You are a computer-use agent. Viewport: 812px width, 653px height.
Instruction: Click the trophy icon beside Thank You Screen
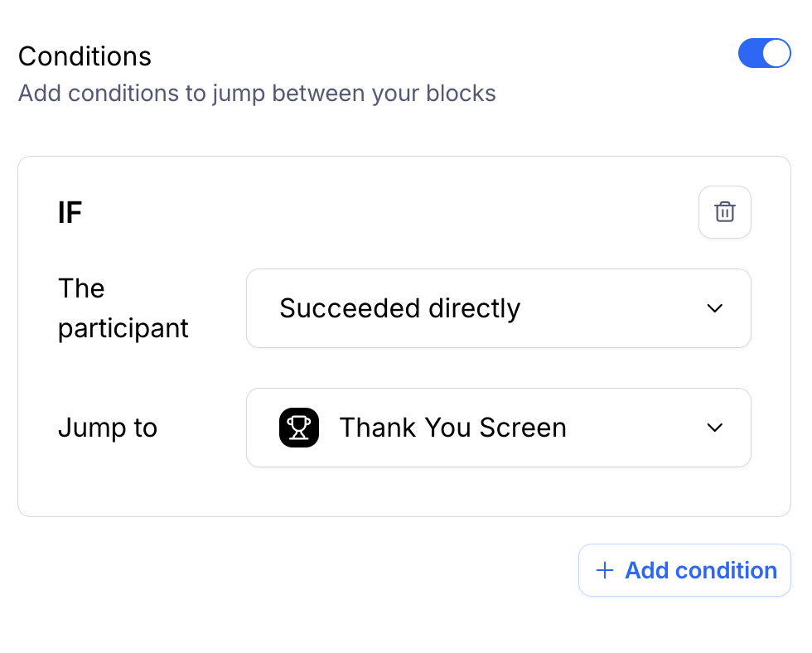(299, 428)
